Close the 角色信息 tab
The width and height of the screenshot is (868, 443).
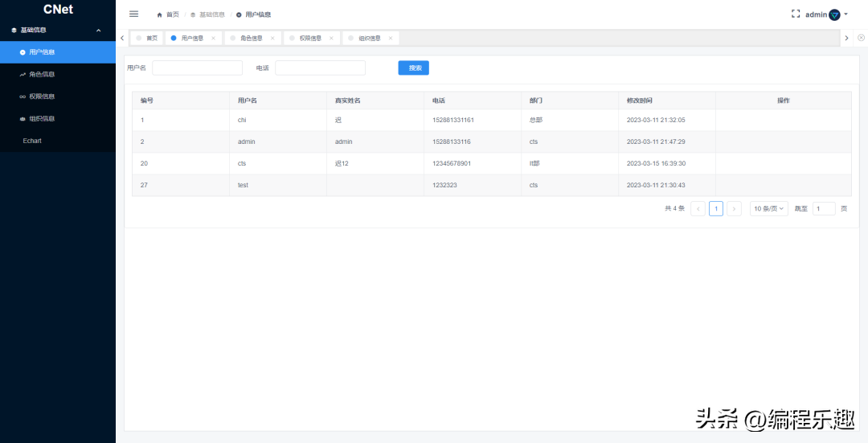pos(272,38)
